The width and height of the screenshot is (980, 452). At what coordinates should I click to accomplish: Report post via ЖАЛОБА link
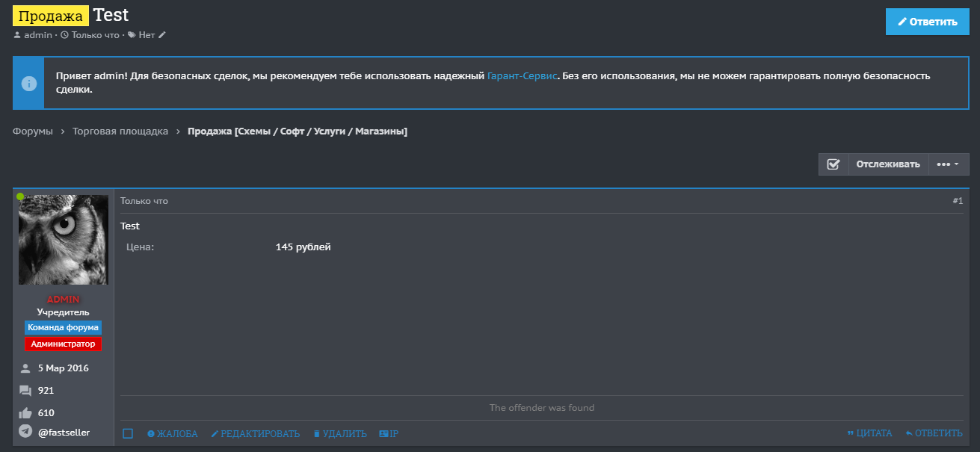pyautogui.click(x=173, y=434)
